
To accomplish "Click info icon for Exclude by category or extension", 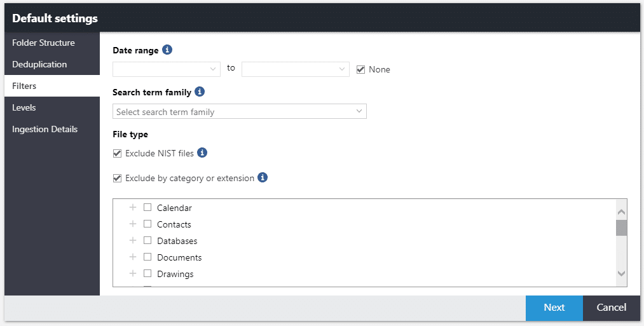I will tap(263, 178).
